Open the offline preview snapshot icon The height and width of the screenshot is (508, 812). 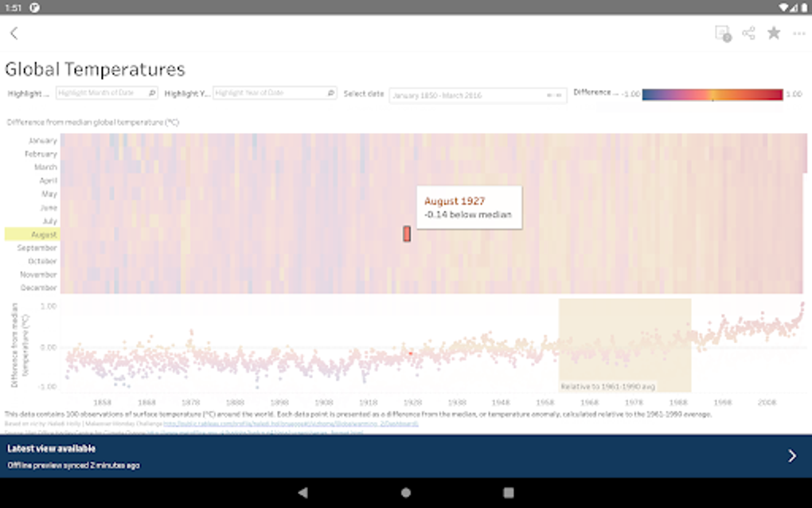(723, 33)
